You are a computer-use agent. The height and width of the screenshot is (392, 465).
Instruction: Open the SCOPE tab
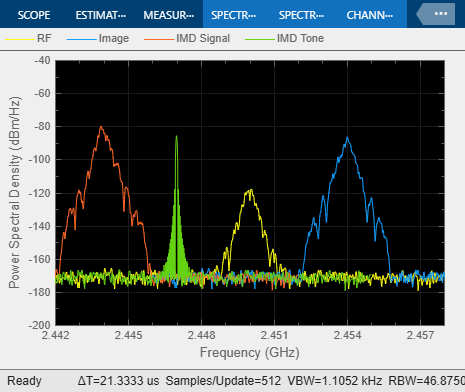[x=34, y=15]
